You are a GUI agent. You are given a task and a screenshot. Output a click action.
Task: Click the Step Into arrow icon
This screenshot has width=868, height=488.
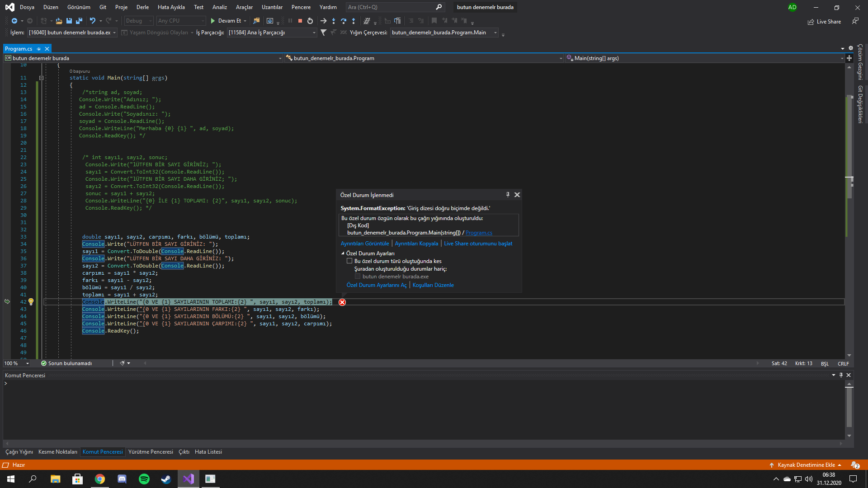coord(334,21)
